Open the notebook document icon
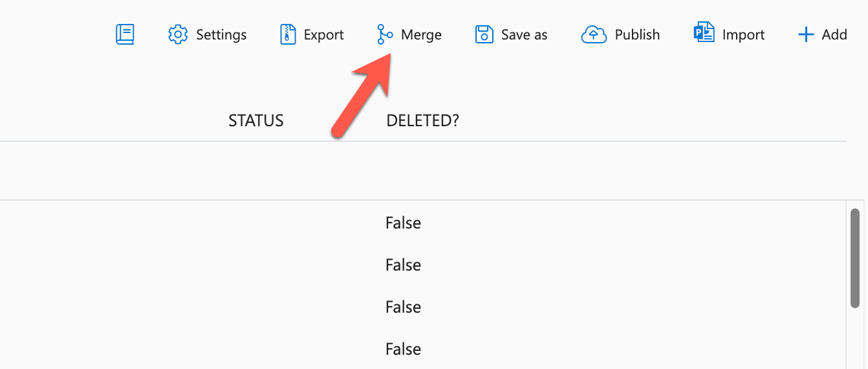This screenshot has width=868, height=369. [125, 34]
